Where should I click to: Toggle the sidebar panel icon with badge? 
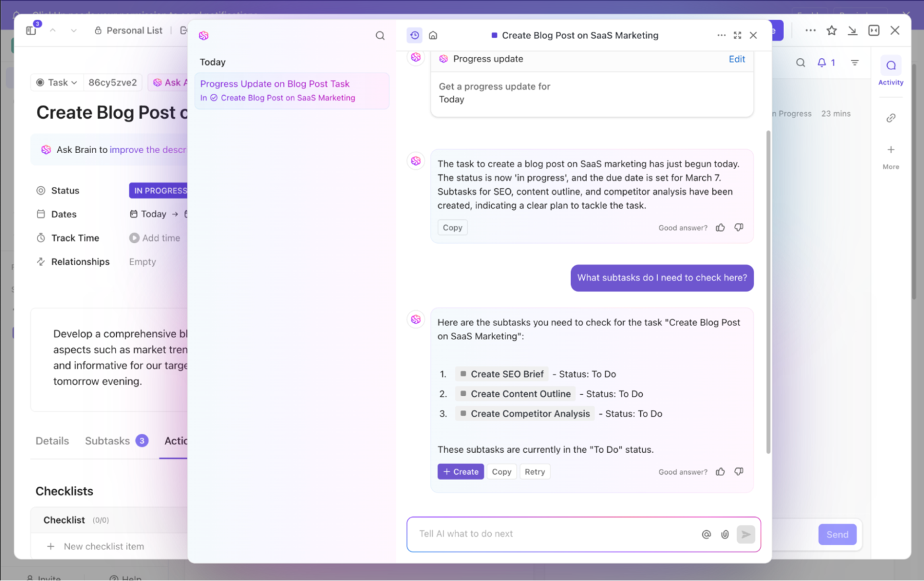(x=32, y=30)
